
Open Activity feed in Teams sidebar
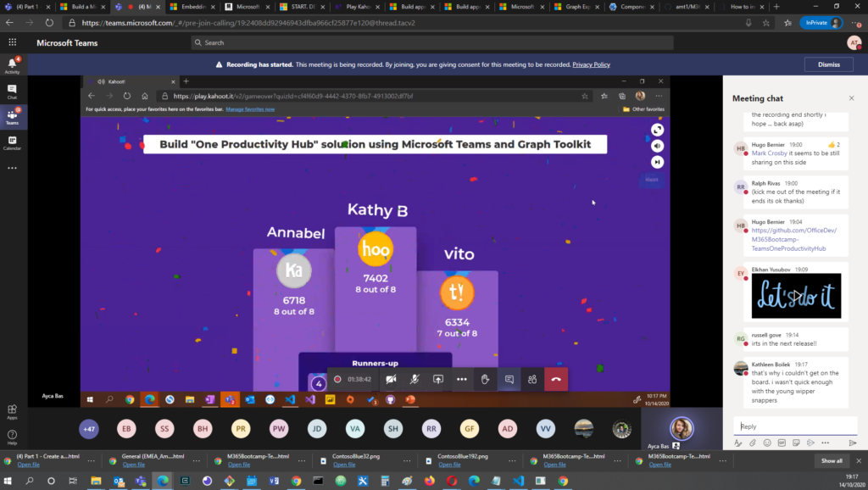click(x=12, y=65)
